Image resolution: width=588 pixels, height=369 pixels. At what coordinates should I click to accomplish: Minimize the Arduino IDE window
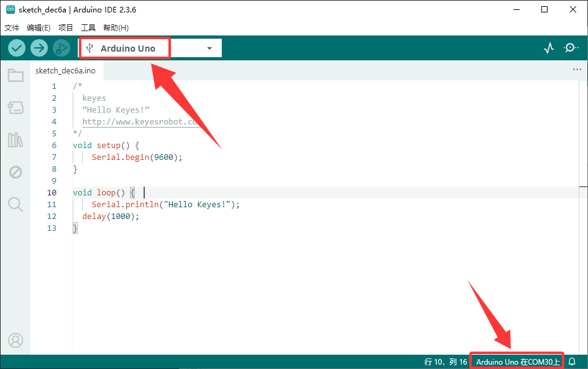517,10
